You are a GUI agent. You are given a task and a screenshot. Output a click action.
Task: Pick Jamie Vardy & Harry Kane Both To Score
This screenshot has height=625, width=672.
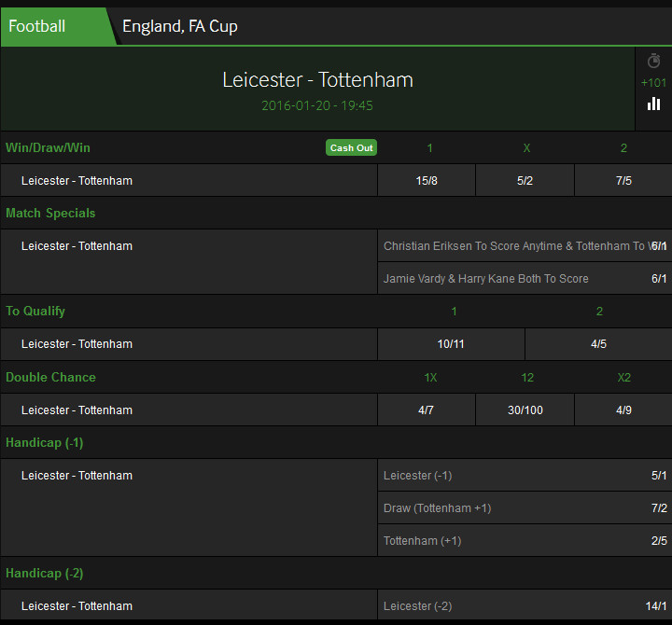(x=525, y=278)
